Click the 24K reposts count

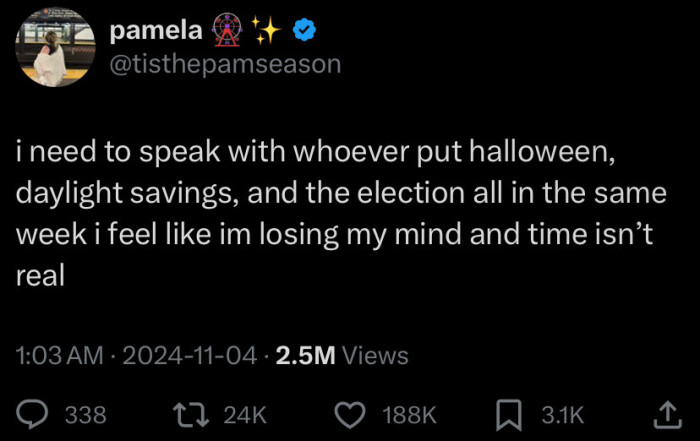pos(246,414)
